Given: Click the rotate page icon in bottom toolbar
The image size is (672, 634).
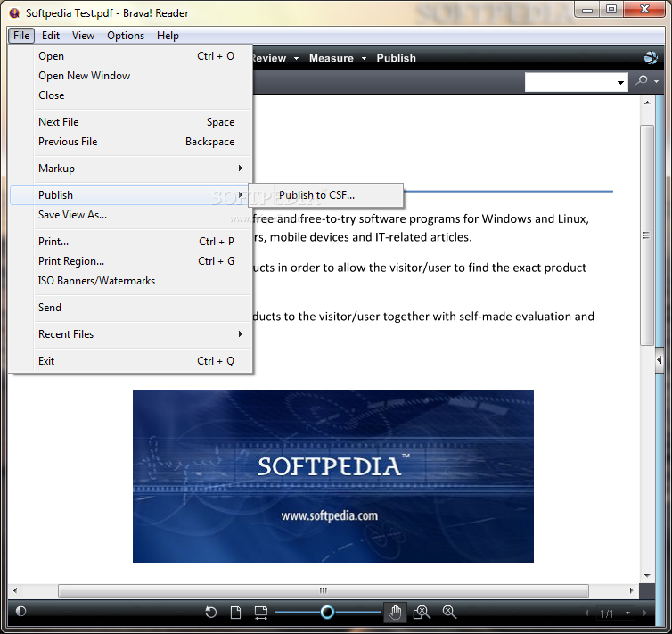Looking at the screenshot, I should 210,612.
